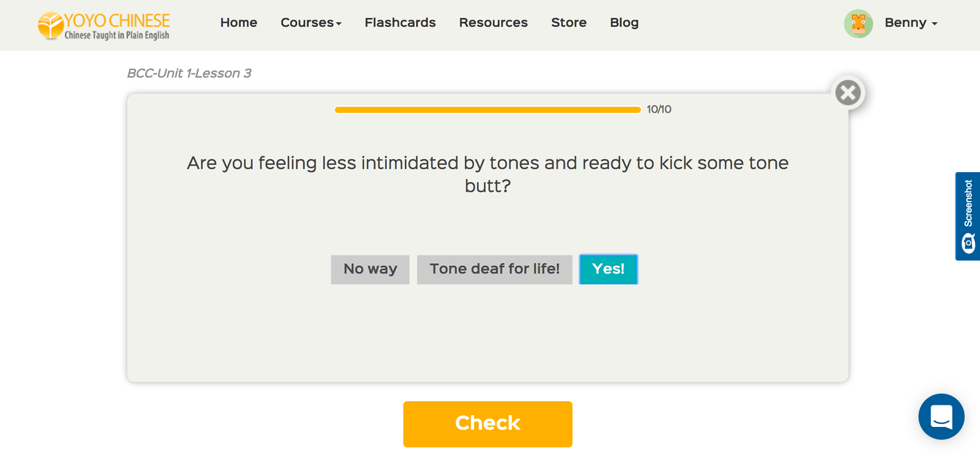Viewport: 980px width, 455px height.
Task: Select the "No way" answer
Action: pyautogui.click(x=370, y=269)
